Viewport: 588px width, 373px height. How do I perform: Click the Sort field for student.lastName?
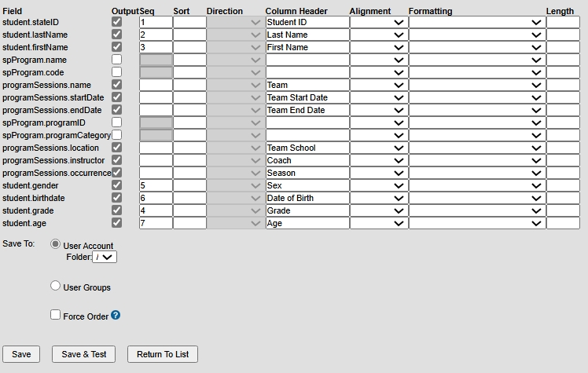point(189,35)
